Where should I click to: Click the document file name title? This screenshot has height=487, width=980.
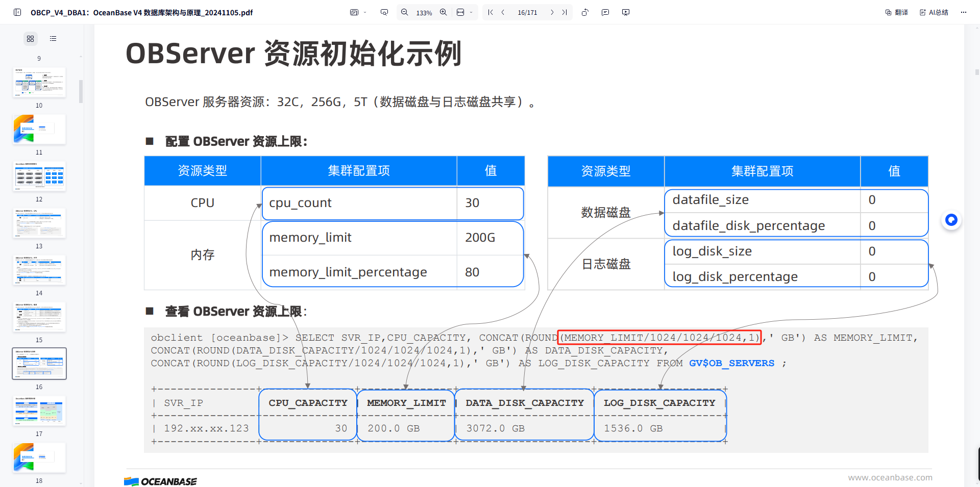(x=141, y=13)
